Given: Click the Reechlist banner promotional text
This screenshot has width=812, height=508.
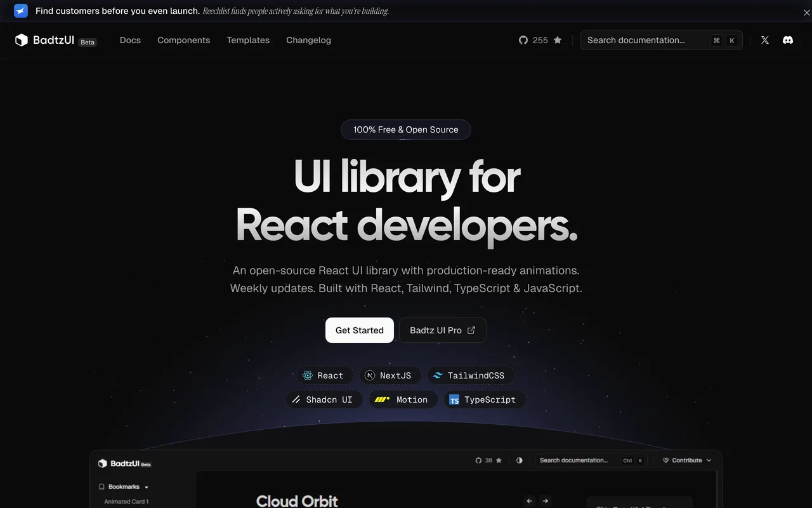Looking at the screenshot, I should (212, 11).
